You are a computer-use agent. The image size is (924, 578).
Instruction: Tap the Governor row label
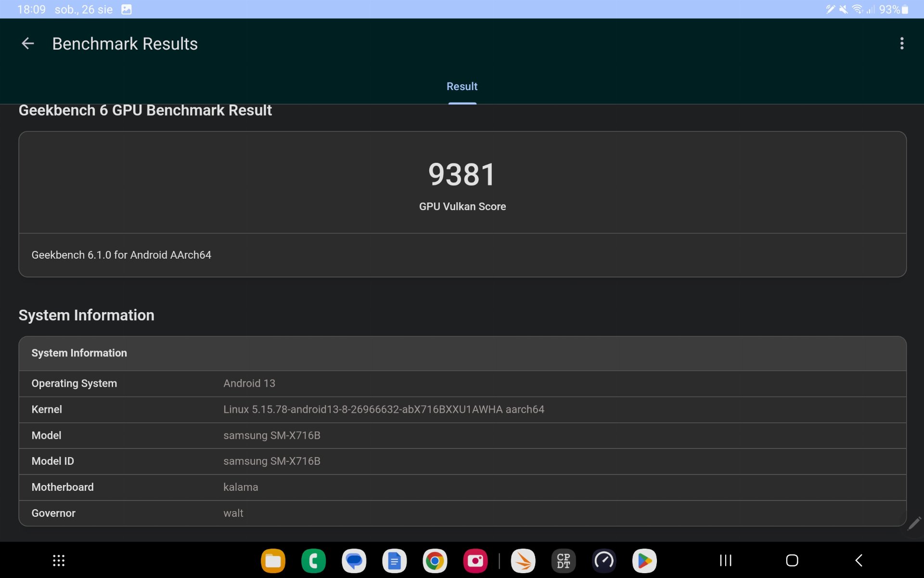[x=53, y=513]
